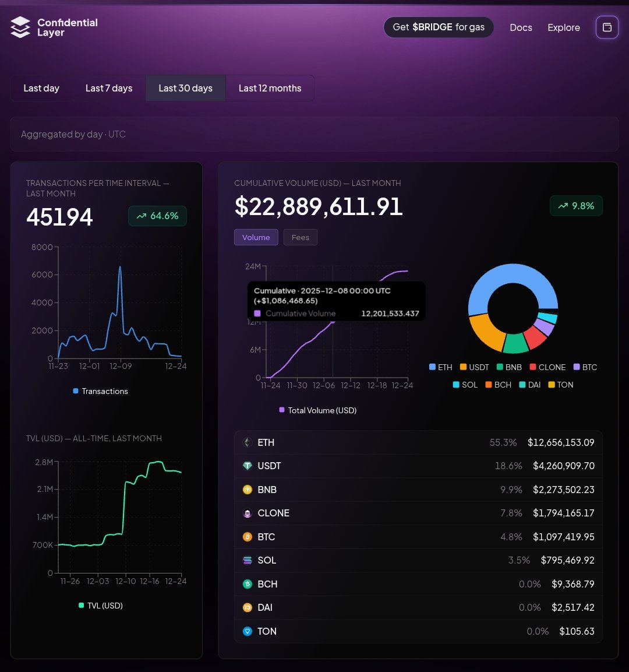Viewport: 629px width, 672px height.
Task: Open the Explore link
Action: (x=564, y=27)
